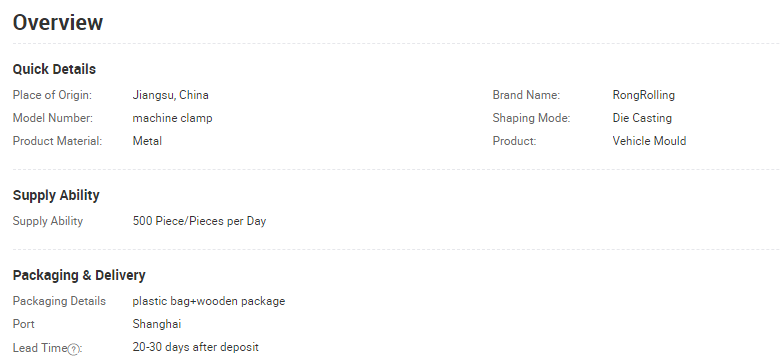This screenshot has width=781, height=363.
Task: Select the Quick Details section title
Action: 54,69
